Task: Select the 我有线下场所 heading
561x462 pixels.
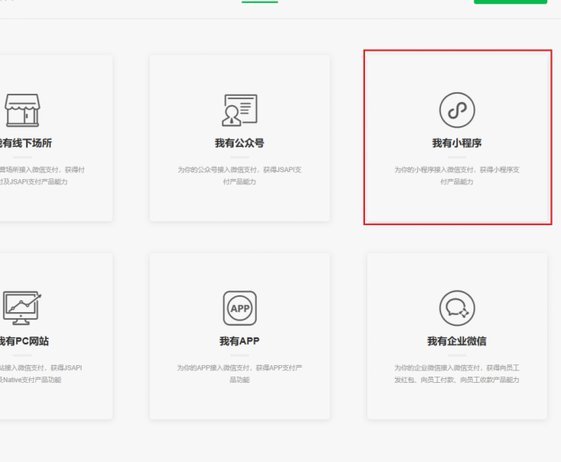Action: pos(25,143)
